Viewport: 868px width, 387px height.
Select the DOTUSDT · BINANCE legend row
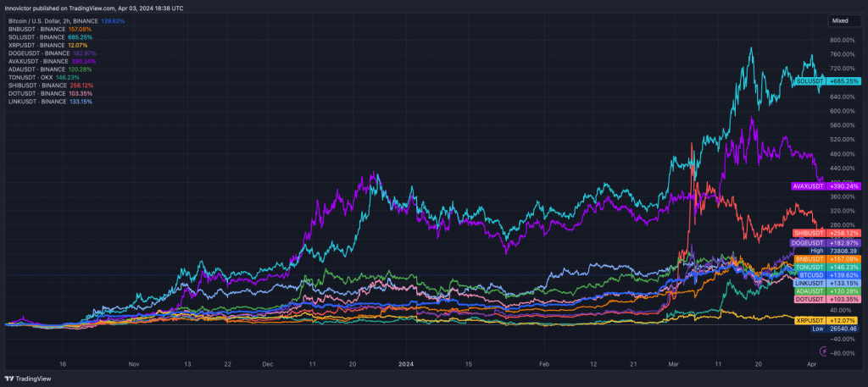coord(50,93)
